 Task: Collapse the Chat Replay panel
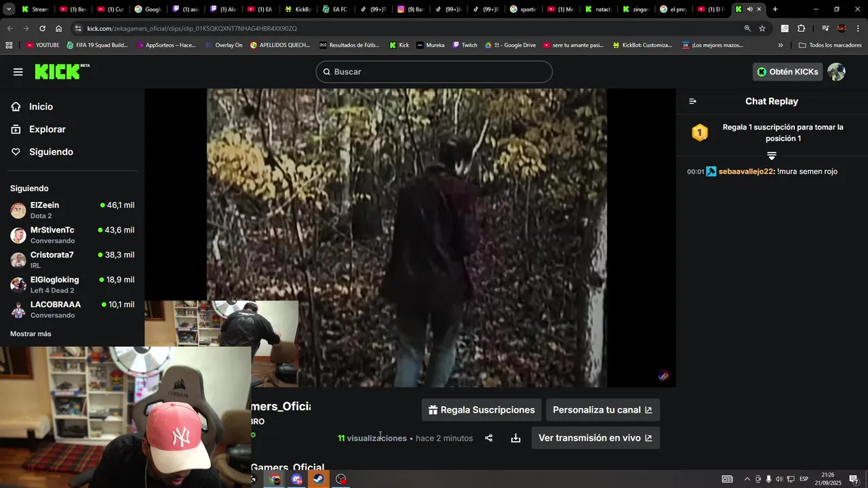692,101
